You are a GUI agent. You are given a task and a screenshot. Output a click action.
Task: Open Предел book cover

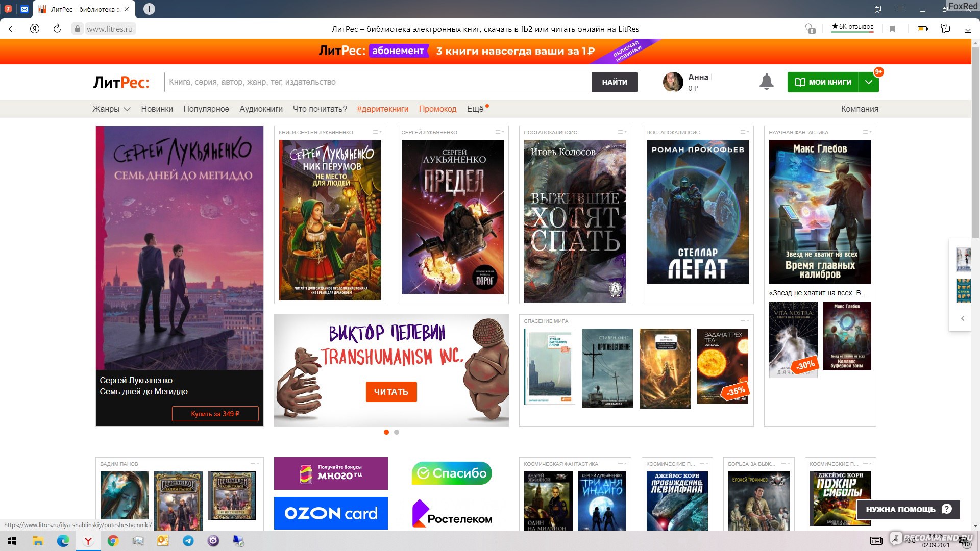(x=452, y=217)
